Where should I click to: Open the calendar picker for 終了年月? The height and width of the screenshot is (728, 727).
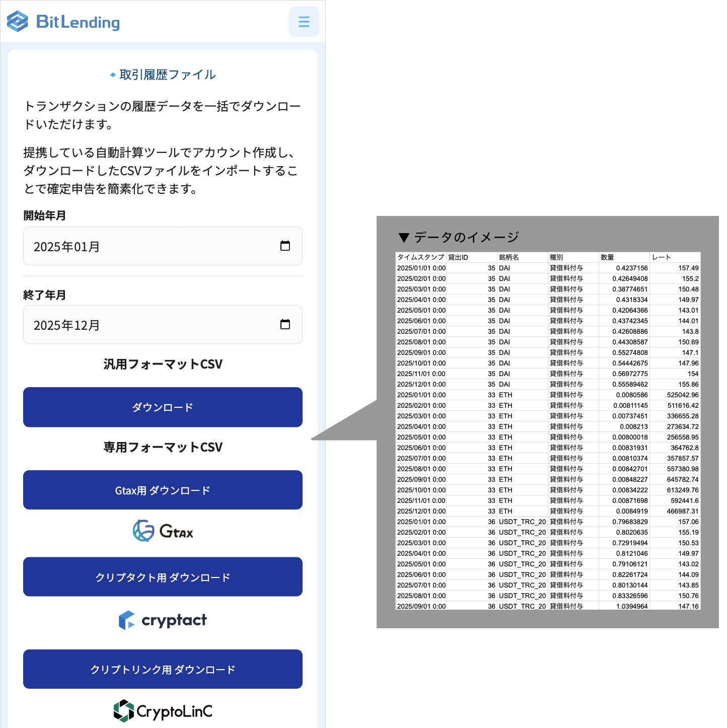pyautogui.click(x=285, y=325)
